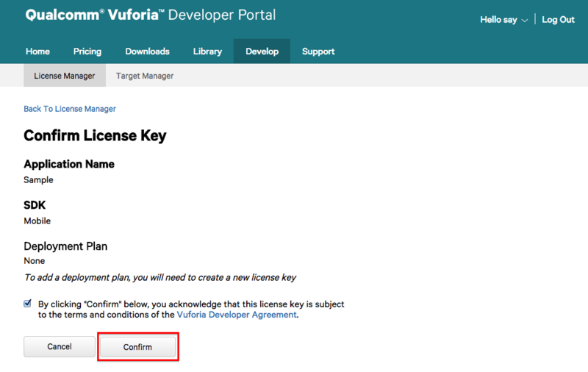Open the Support section

(318, 51)
